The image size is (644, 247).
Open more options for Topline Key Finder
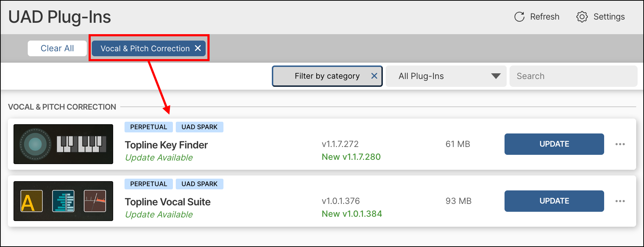coord(620,144)
